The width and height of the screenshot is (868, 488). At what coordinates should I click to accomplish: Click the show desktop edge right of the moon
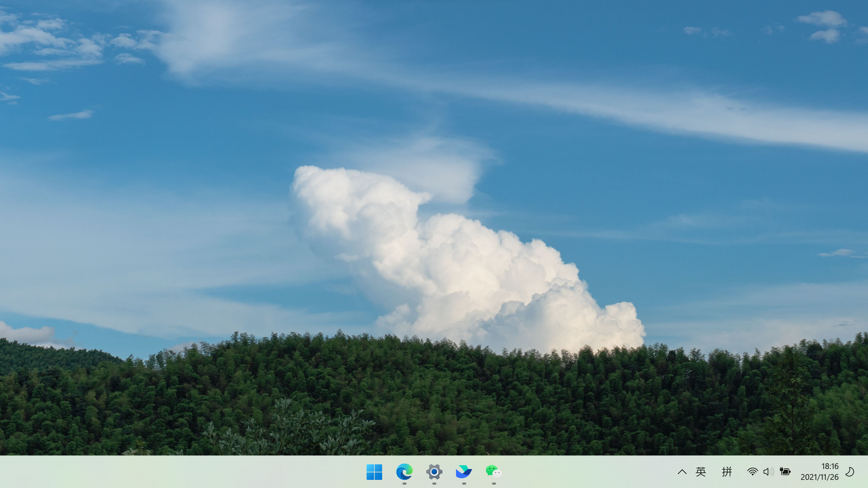(x=866, y=472)
